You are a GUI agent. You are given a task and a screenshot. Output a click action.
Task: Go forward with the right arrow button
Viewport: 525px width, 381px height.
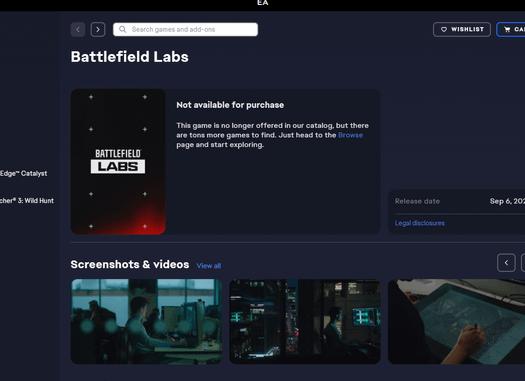pyautogui.click(x=98, y=29)
